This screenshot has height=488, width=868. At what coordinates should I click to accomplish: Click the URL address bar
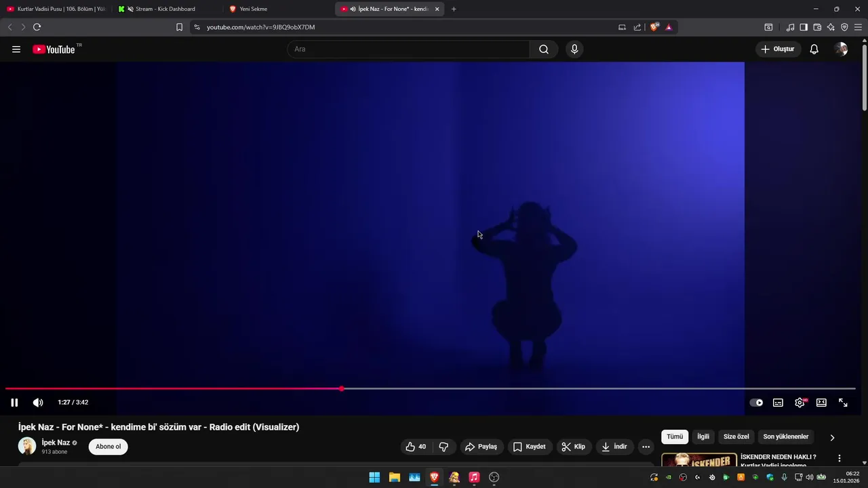407,27
